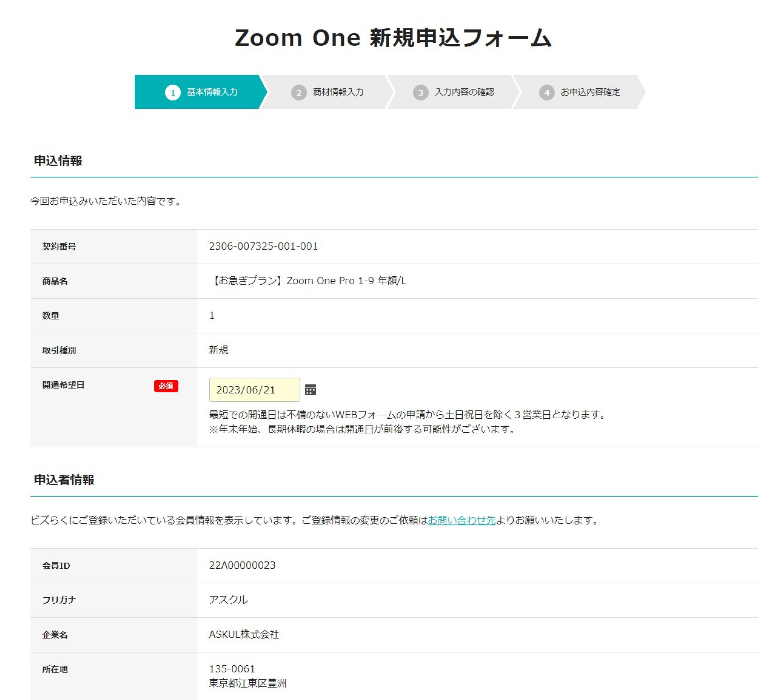The width and height of the screenshot is (773, 700).
Task: Click the フリガナ value アスクル
Action: [x=228, y=599]
